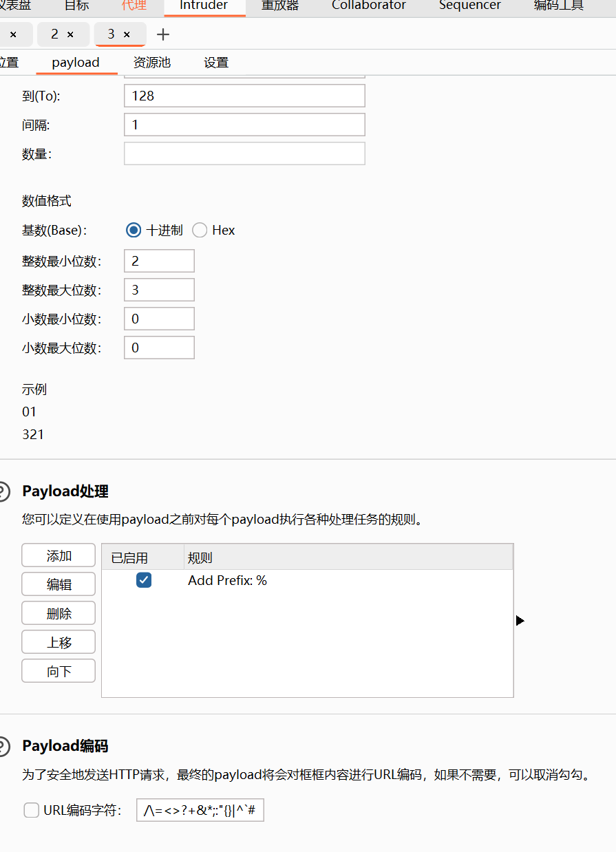Click the 到(To) input field showing 128

tap(244, 96)
